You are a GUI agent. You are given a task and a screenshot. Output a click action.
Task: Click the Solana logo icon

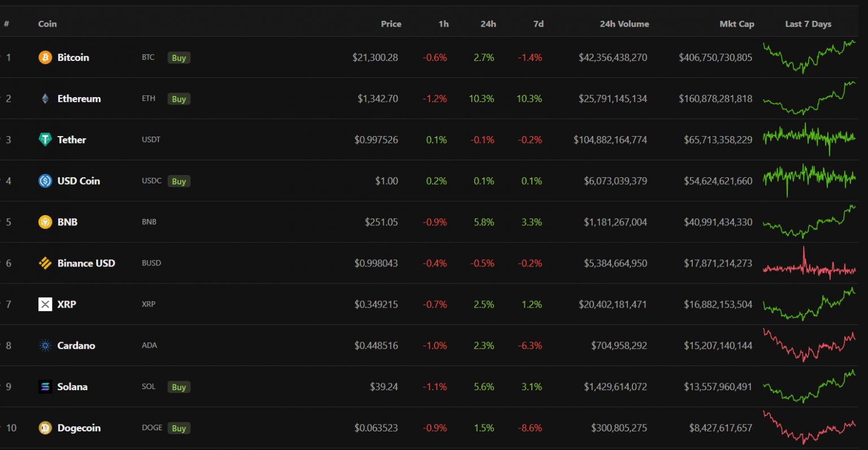click(45, 387)
